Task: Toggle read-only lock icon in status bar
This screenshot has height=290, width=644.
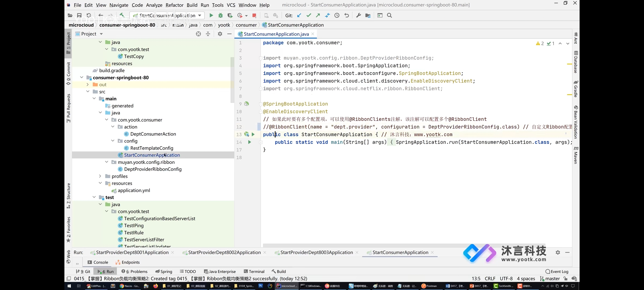Action: point(565,279)
